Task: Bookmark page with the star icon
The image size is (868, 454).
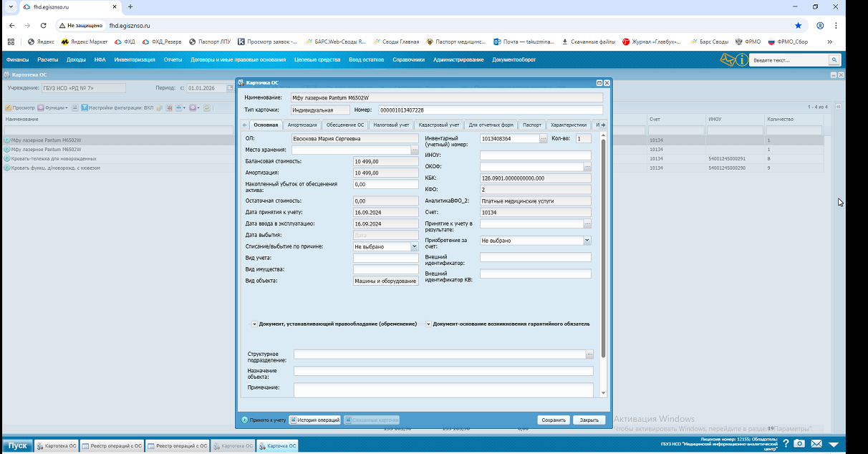Action: coord(799,25)
